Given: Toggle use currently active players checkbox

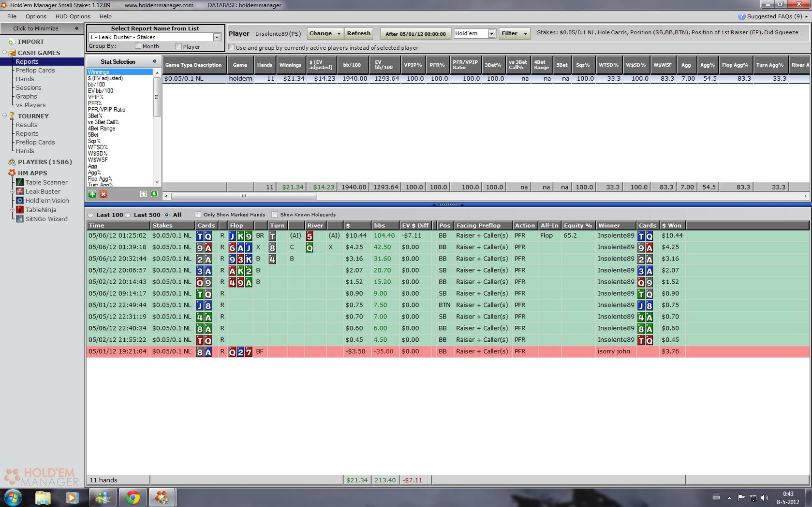Looking at the screenshot, I should (231, 47).
